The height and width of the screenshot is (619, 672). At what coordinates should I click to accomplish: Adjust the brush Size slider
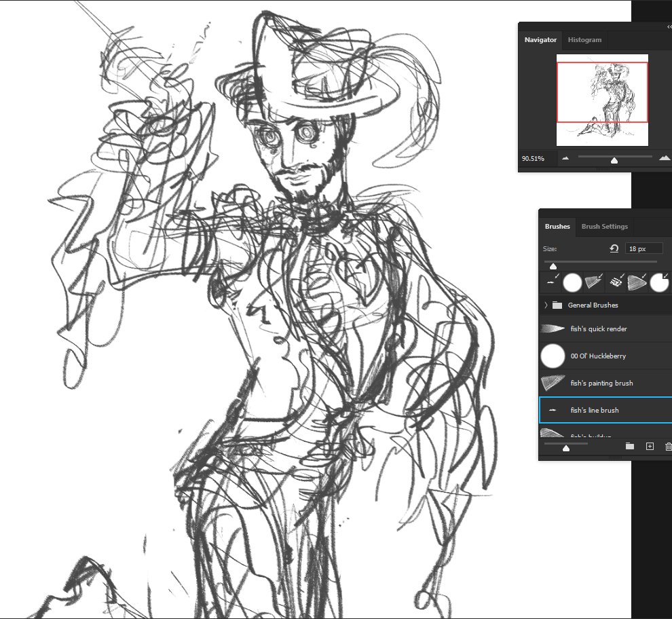coord(553,266)
